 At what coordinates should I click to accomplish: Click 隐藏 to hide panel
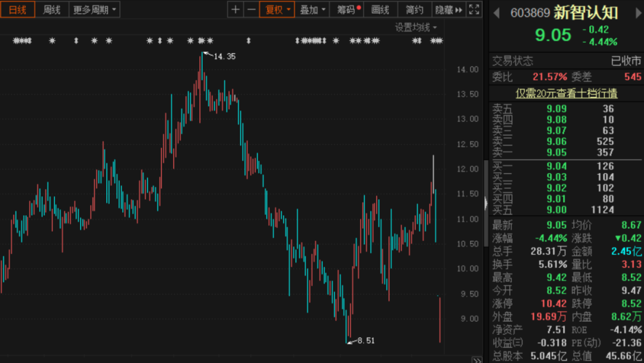click(x=448, y=10)
